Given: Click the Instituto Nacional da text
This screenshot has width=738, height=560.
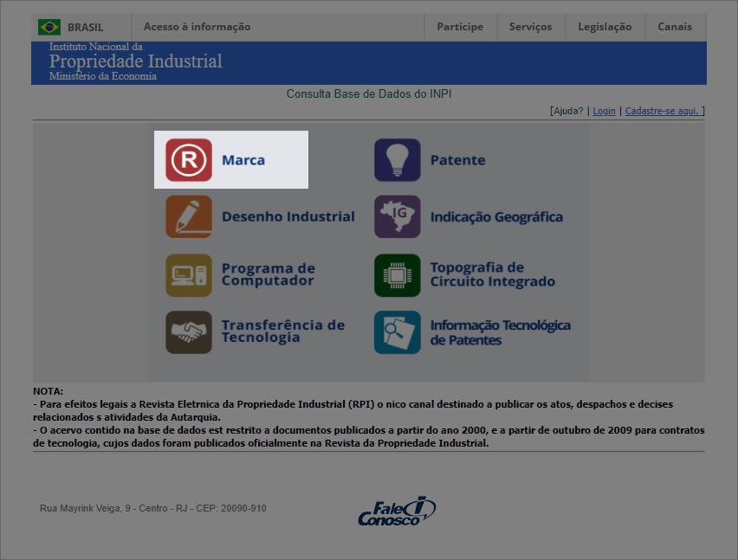Looking at the screenshot, I should pos(95,47).
